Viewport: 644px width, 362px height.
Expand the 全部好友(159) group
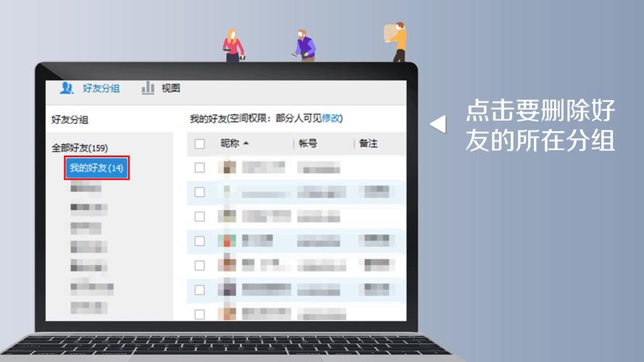click(79, 148)
